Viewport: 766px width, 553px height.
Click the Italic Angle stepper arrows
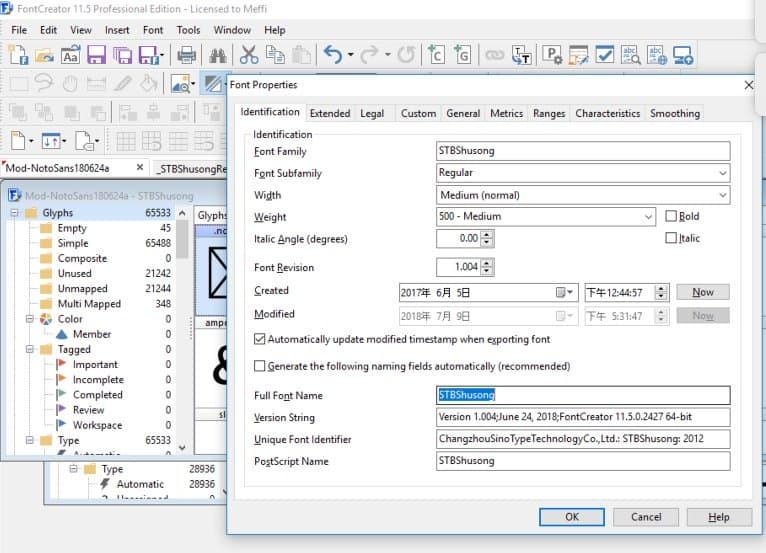coord(487,238)
